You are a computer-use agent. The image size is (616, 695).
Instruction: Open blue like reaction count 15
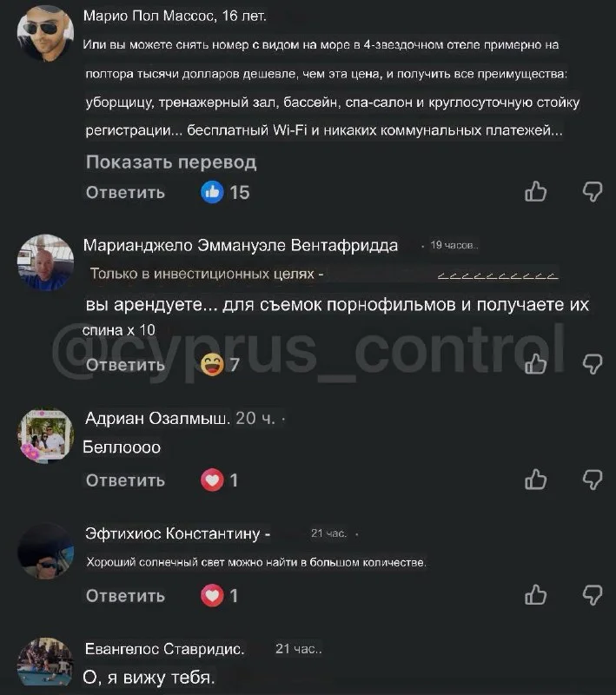point(225,192)
